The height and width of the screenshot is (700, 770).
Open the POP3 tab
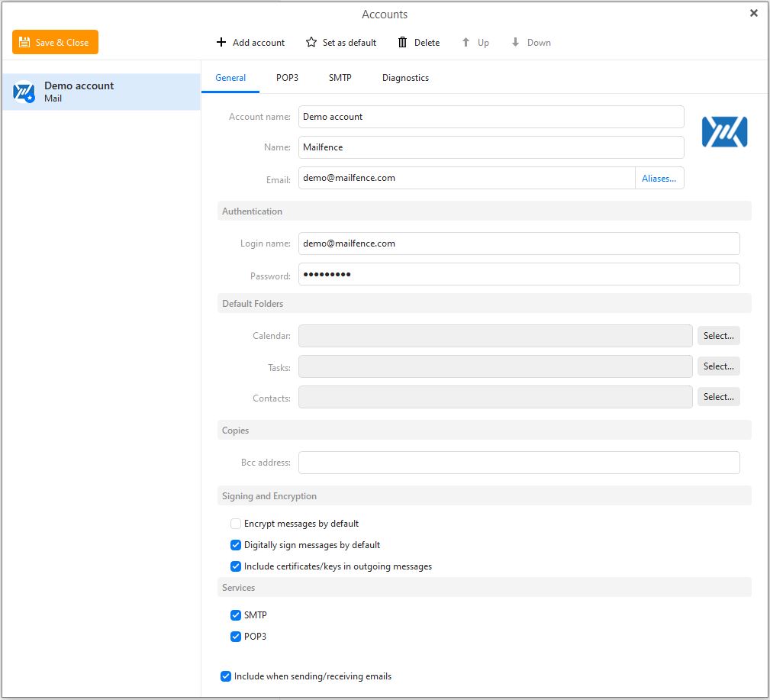tap(287, 78)
